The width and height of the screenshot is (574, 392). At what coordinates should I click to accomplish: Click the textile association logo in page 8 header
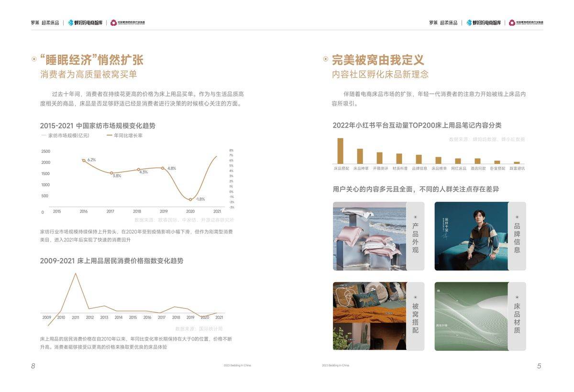tap(128, 22)
